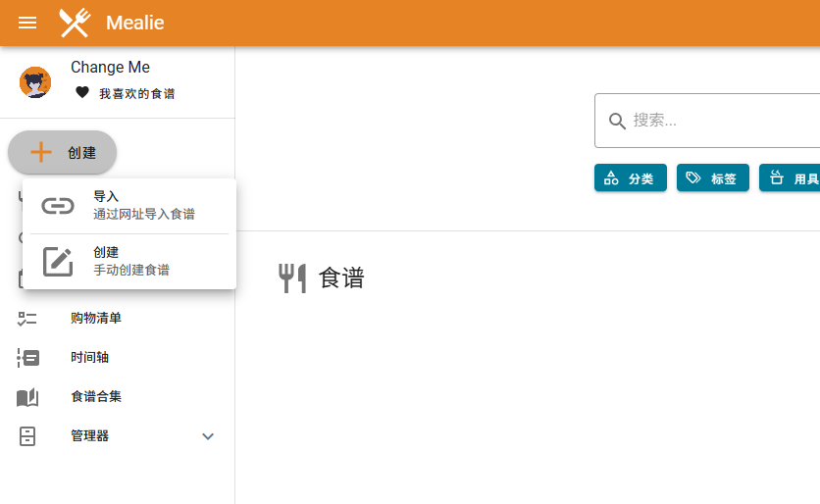This screenshot has width=820, height=504.
Task: Click the pot icon on 用具
Action: click(x=777, y=177)
